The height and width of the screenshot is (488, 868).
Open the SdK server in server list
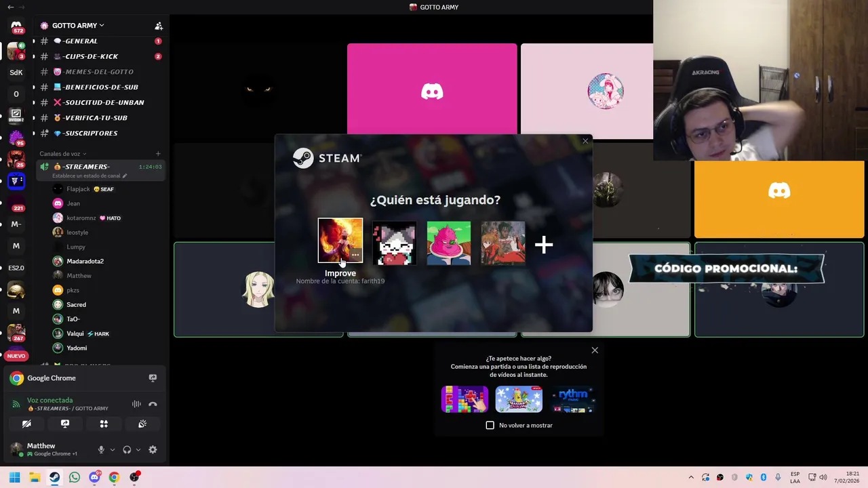[16, 73]
